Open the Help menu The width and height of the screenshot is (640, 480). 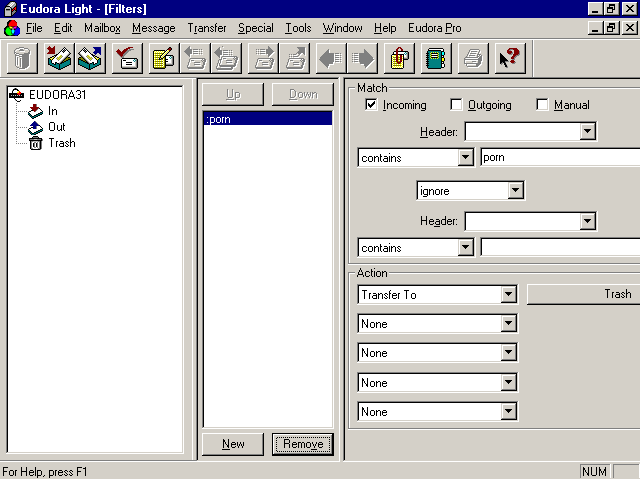point(385,28)
